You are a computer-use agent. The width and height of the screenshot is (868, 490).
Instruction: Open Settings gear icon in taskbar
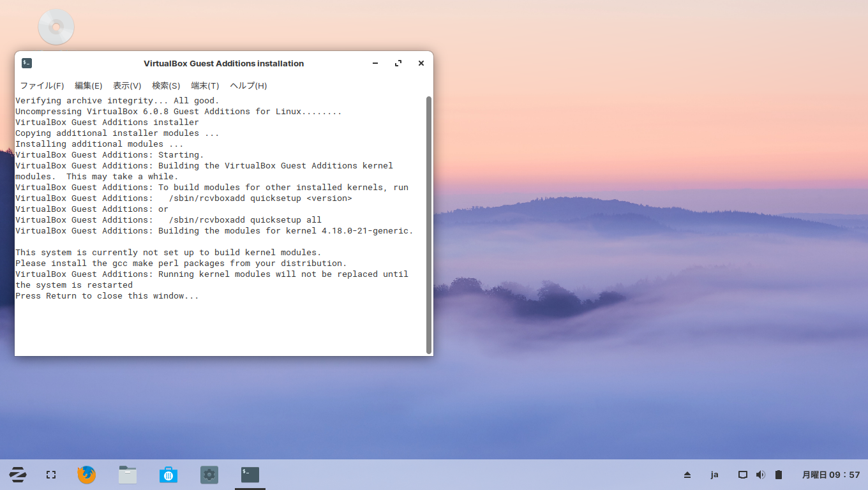coord(209,475)
